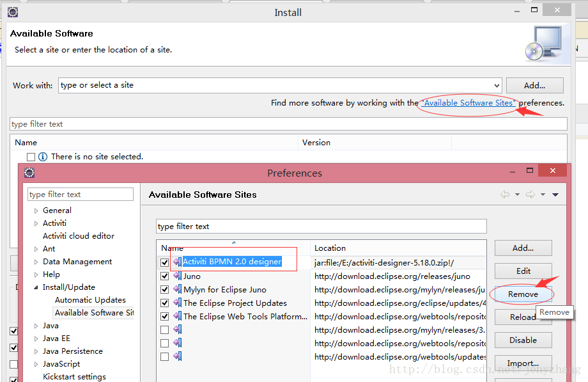
Task: Click the Remove button
Action: coord(523,294)
